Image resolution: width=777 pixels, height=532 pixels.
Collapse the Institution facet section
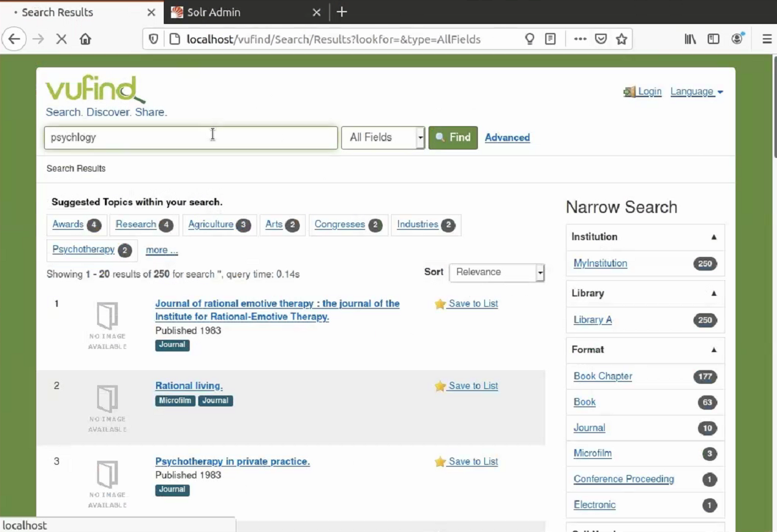645,237
